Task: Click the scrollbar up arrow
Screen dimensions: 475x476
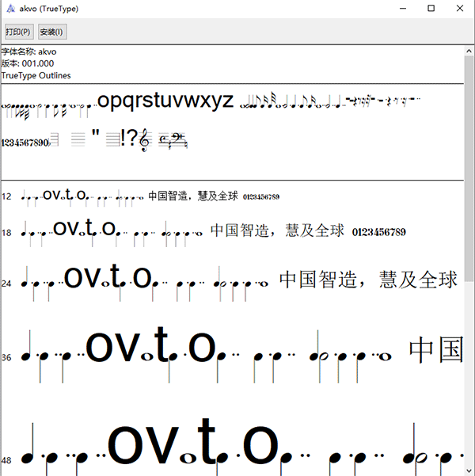Action: coord(469,51)
